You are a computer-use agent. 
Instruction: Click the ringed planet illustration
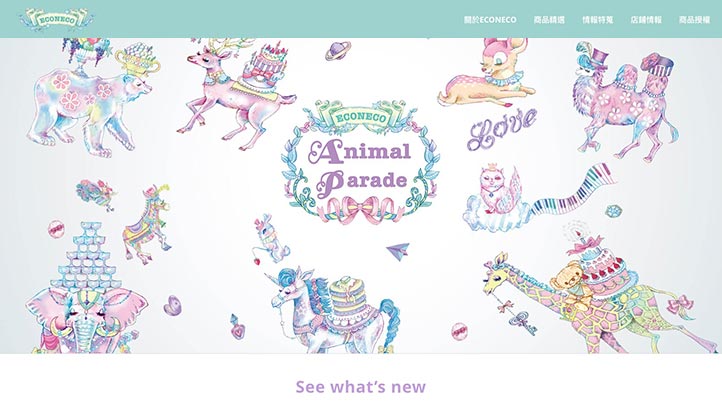pyautogui.click(x=338, y=51)
